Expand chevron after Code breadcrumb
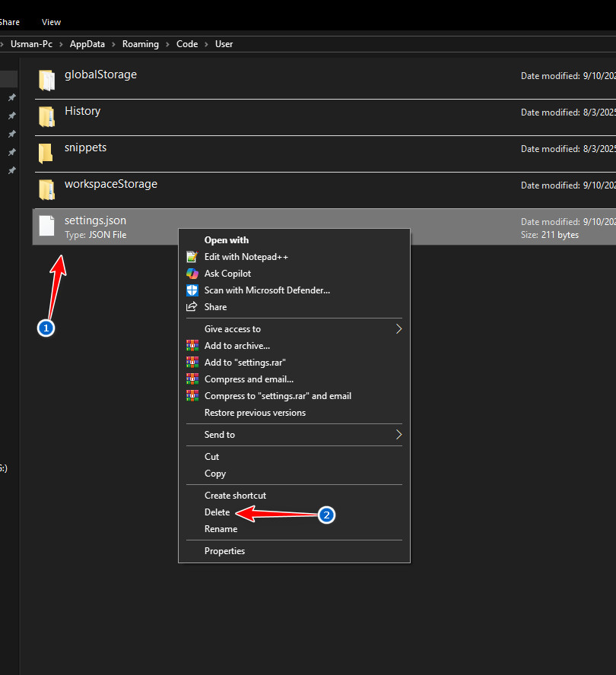The image size is (616, 675). pos(206,44)
